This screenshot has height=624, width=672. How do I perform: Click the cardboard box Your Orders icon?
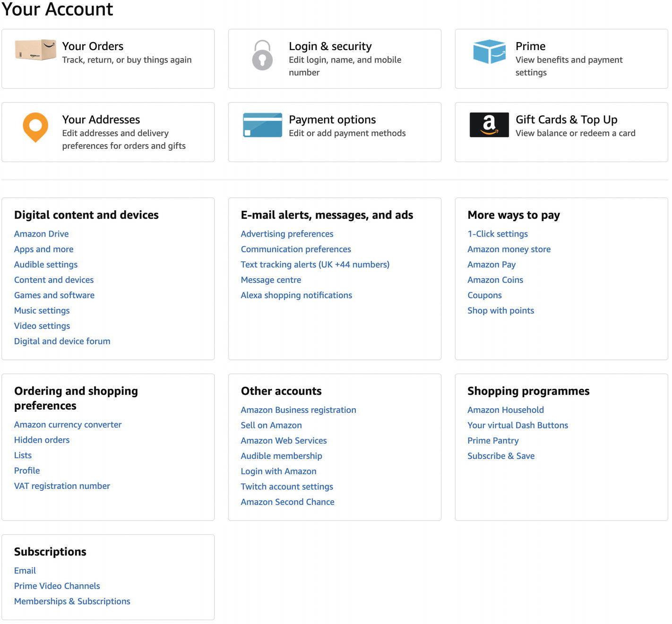[x=35, y=50]
